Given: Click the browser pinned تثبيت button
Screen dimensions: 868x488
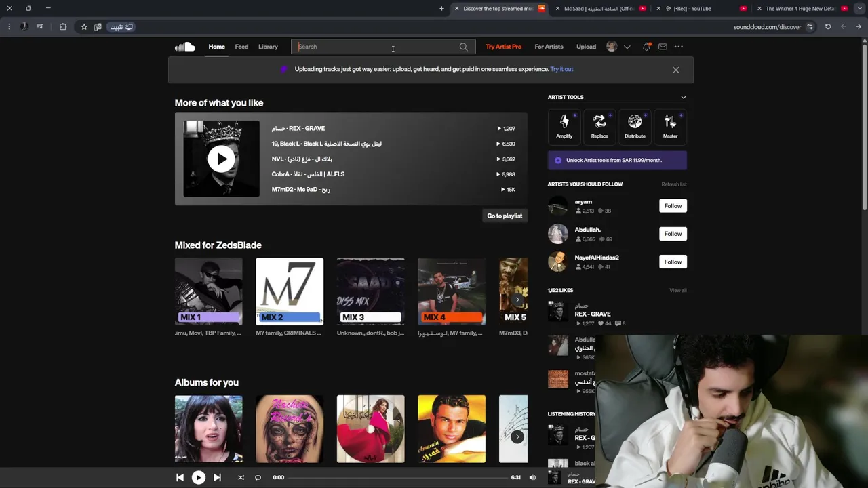Looking at the screenshot, I should [x=121, y=27].
